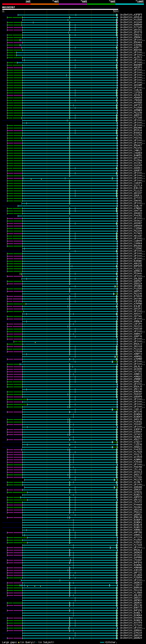Viewport: 146px width, 644px height.
Task: Select hit label UniRef100_P21251
Action: click(131, 135)
